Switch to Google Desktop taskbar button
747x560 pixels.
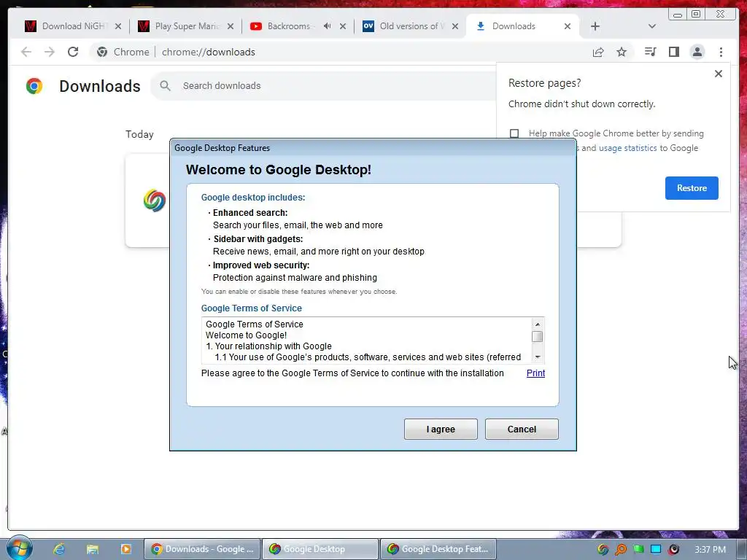coord(320,549)
